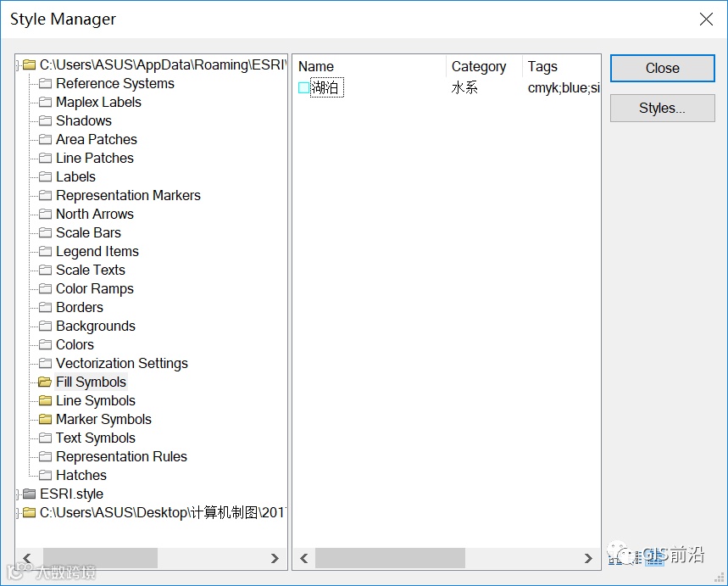Open the Marker Symbols category
Viewport: 728px width, 586px height.
pos(103,419)
